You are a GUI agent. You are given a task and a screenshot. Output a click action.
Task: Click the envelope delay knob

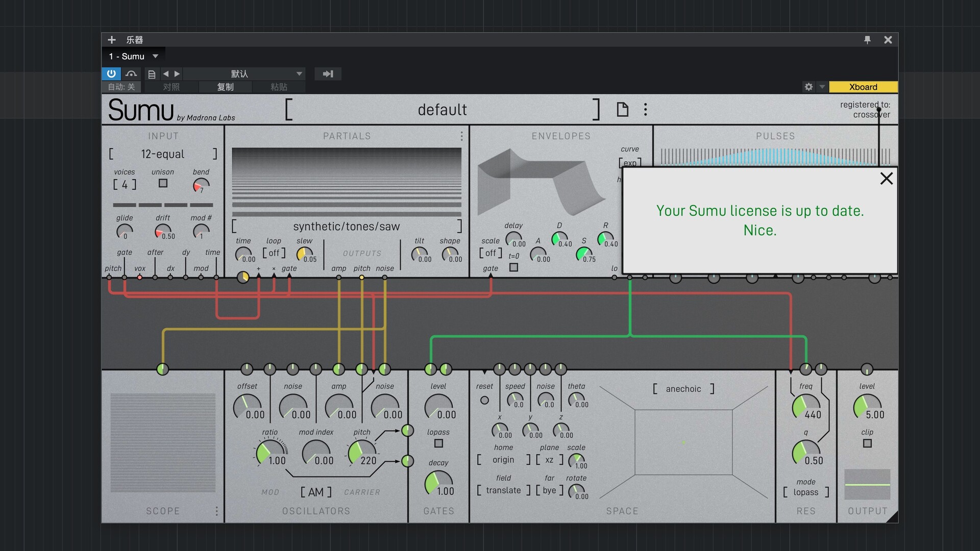(513, 239)
